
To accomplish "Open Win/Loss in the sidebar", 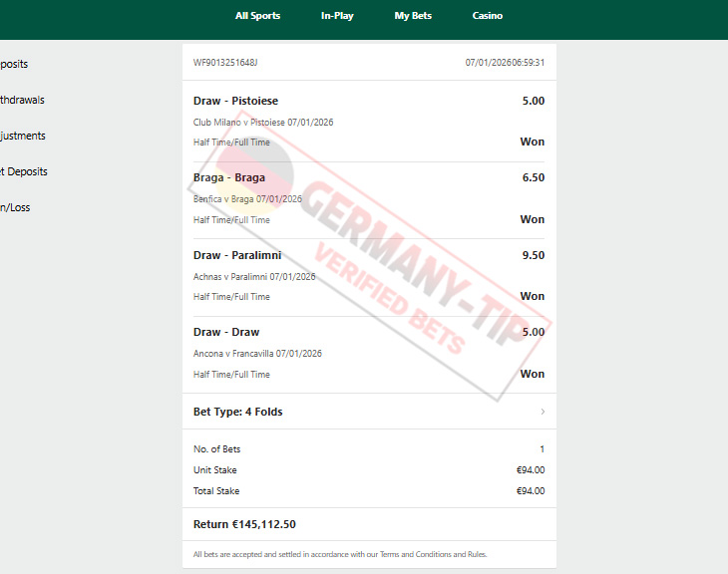I will tap(15, 207).
